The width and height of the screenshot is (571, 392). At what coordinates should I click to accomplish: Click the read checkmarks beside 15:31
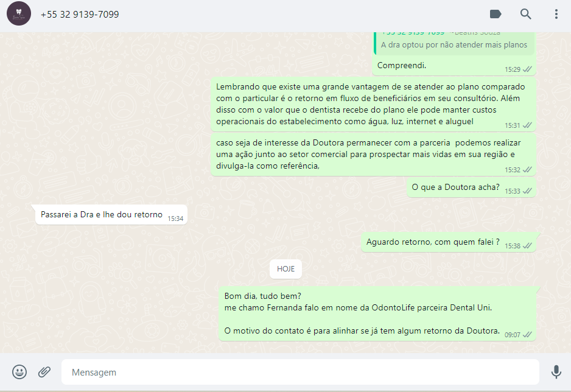pyautogui.click(x=527, y=125)
